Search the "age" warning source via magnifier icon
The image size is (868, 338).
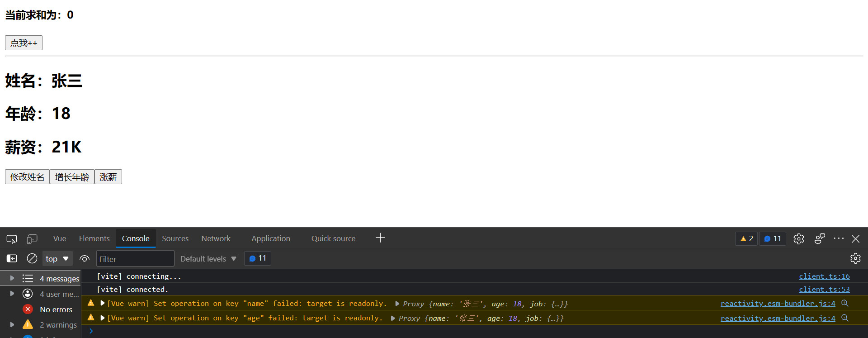(x=845, y=318)
